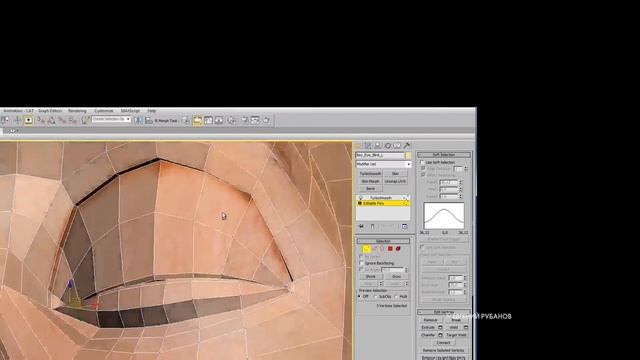Click the Remove button in Edit Vertices
The image size is (640, 360).
click(x=430, y=320)
